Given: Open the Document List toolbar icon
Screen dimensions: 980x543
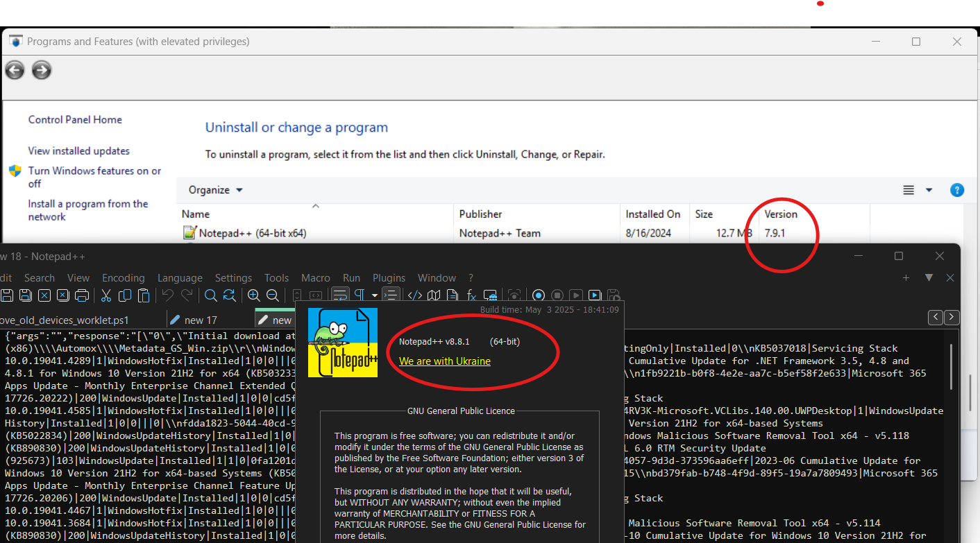Looking at the screenshot, I should (x=452, y=295).
